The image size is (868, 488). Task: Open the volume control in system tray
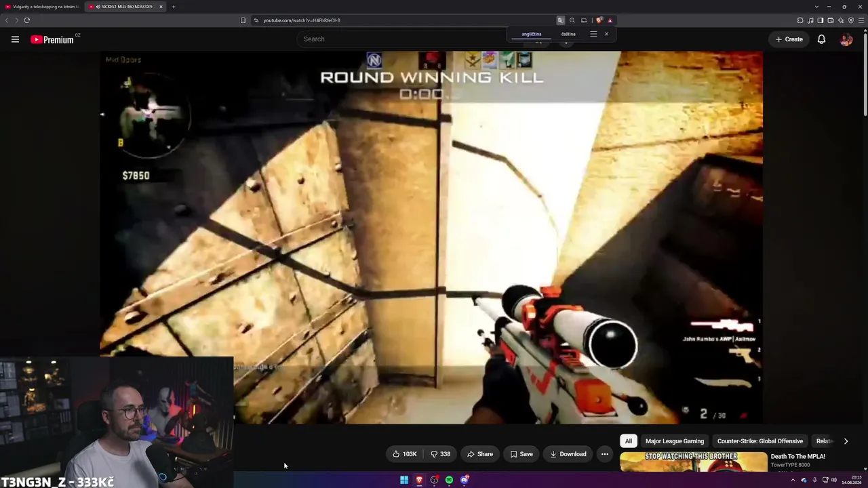click(x=833, y=480)
